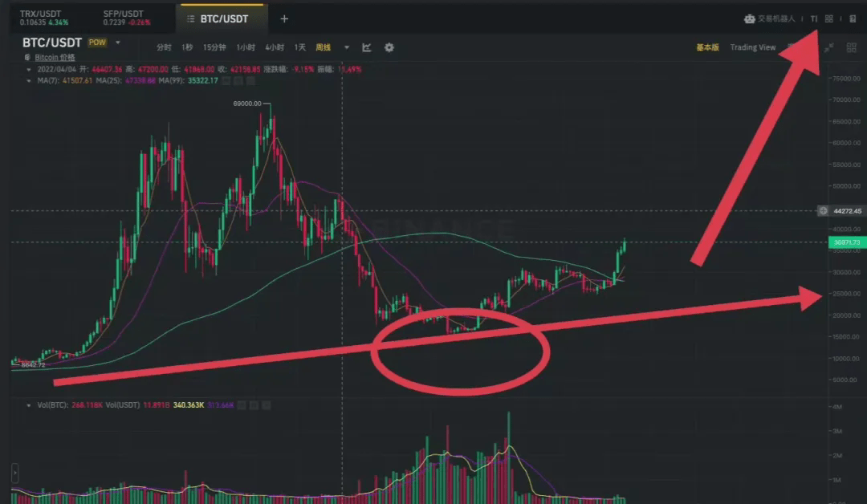Click the crosshair price marker icon at 44272.45
The height and width of the screenshot is (504, 867).
(823, 210)
